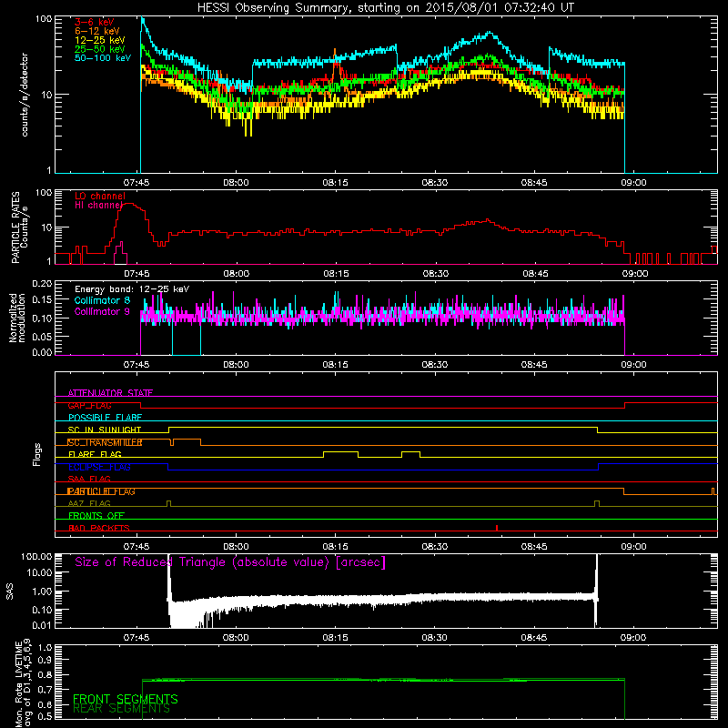Screen dimensions: 728x728
Task: Click the 'REAR SEGMENTS' legend label
Action: tap(122, 709)
